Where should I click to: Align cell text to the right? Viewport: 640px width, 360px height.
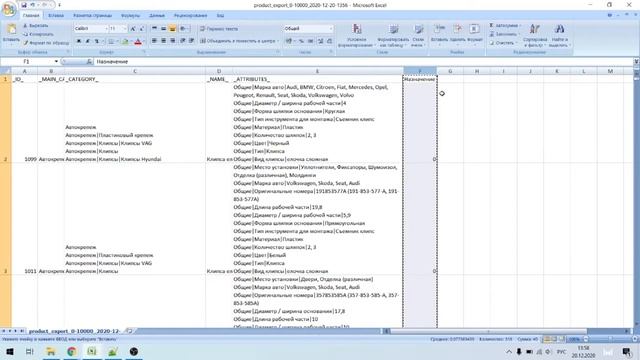172,41
